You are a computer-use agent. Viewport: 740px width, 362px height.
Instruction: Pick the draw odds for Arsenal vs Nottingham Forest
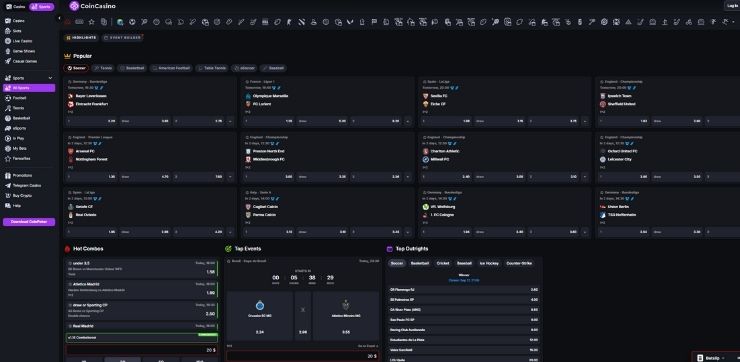[x=145, y=177]
